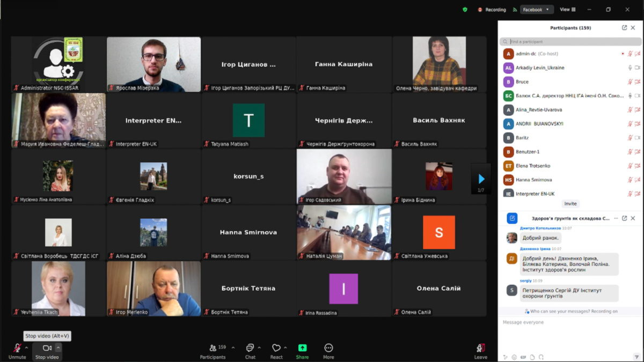The image size is (644, 362).
Task: Click the file attachment icon in chat
Action: click(x=532, y=357)
